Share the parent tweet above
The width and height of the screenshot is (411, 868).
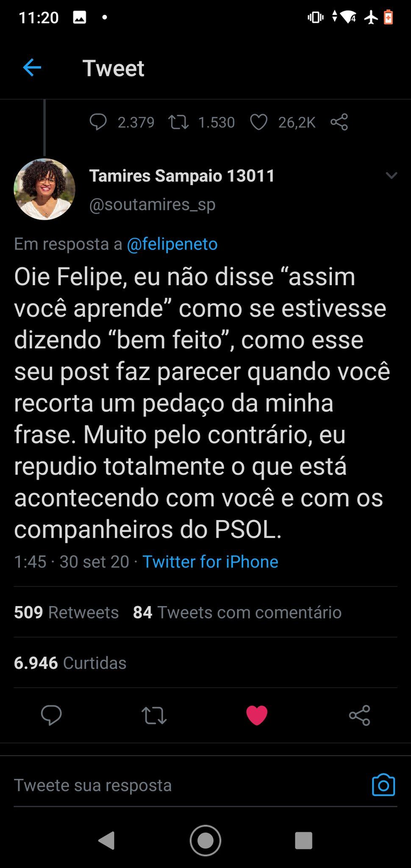point(339,122)
